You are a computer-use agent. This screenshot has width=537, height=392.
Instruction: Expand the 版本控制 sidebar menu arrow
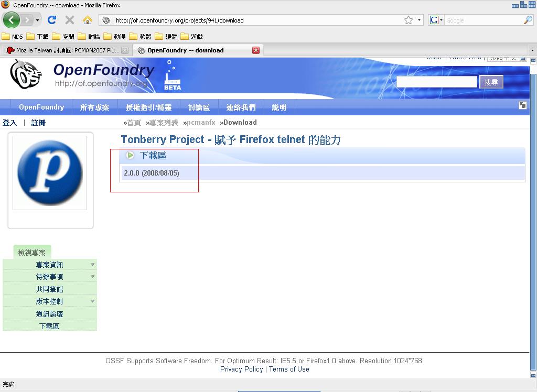click(x=92, y=301)
